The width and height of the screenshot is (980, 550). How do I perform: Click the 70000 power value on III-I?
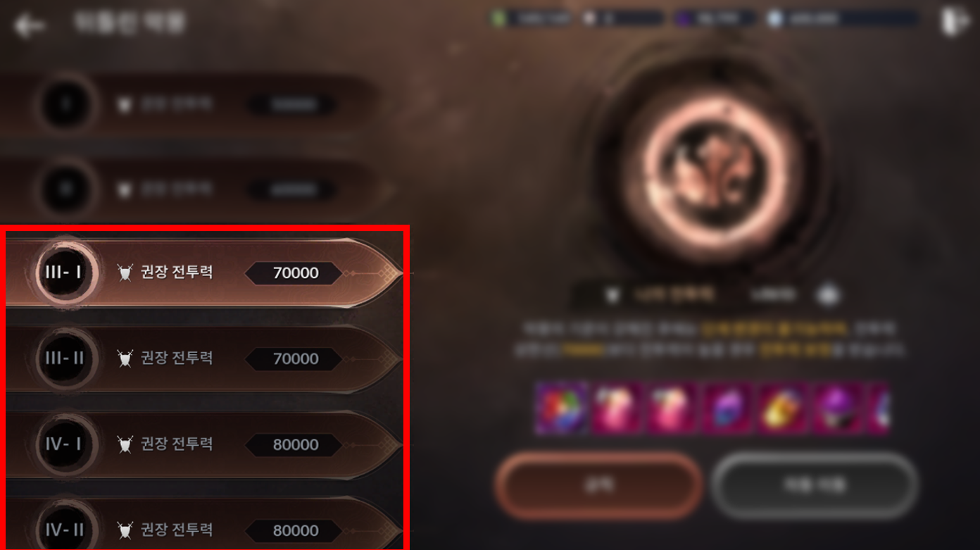pyautogui.click(x=295, y=273)
